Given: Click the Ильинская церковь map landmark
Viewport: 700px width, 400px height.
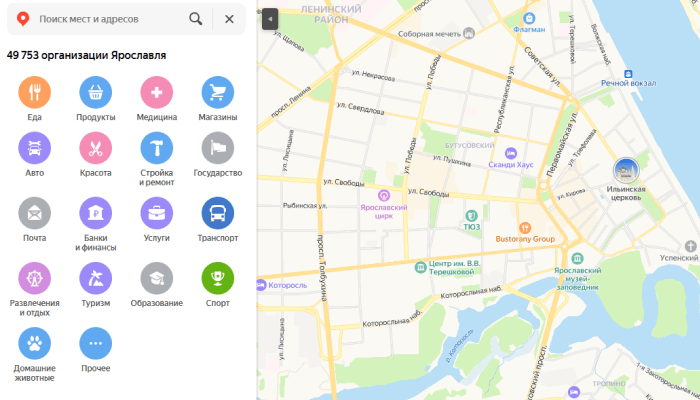Looking at the screenshot, I should click(626, 170).
